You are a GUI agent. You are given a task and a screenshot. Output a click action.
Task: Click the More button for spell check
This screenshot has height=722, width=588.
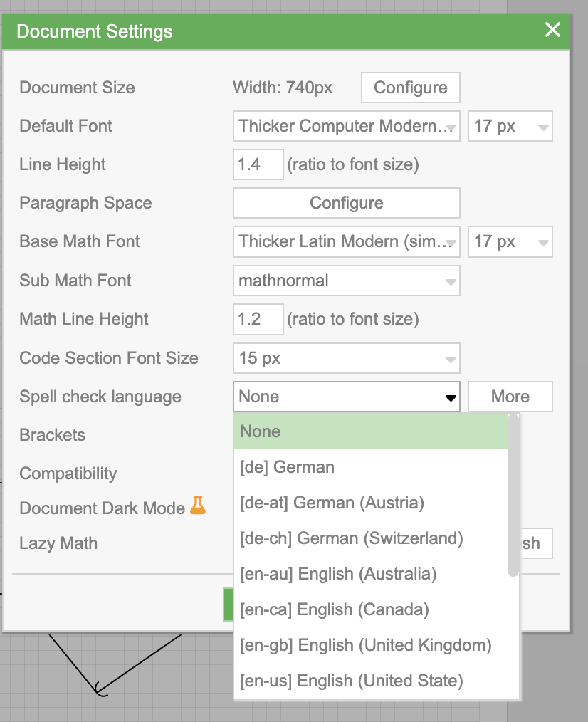[x=510, y=397]
